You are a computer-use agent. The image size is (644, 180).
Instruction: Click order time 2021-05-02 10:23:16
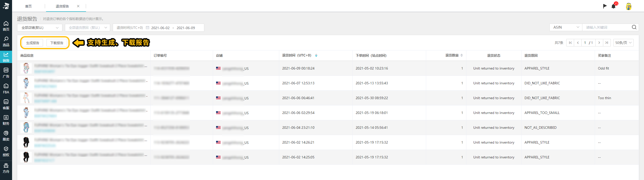(x=372, y=68)
